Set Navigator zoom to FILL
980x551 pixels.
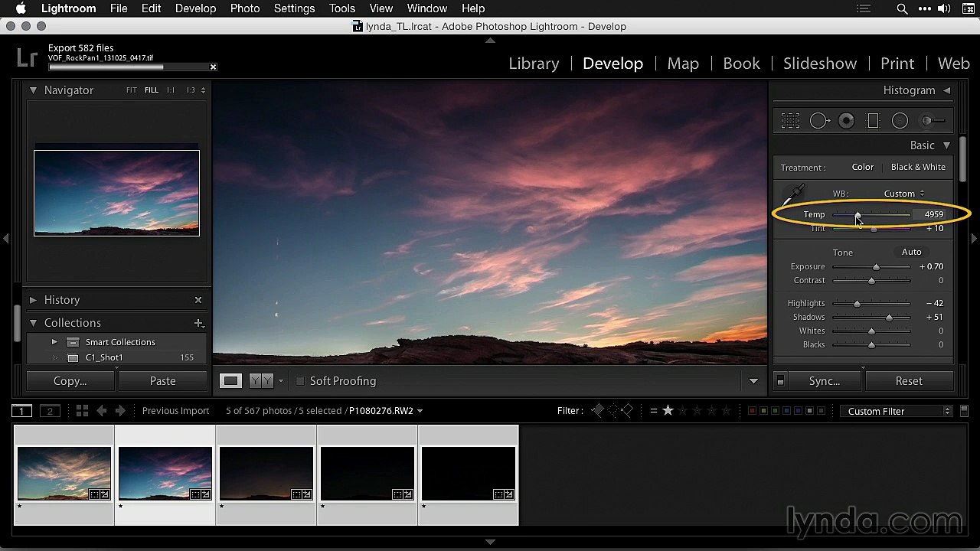point(152,90)
